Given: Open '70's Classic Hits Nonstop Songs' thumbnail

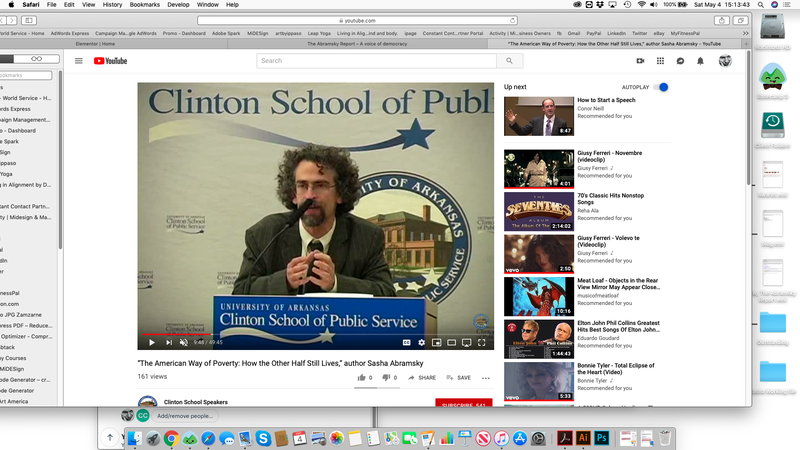Looking at the screenshot, I should [539, 212].
